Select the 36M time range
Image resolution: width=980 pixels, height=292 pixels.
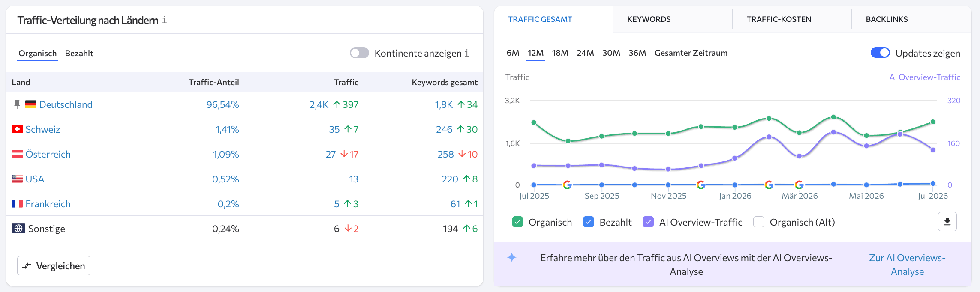tap(637, 53)
